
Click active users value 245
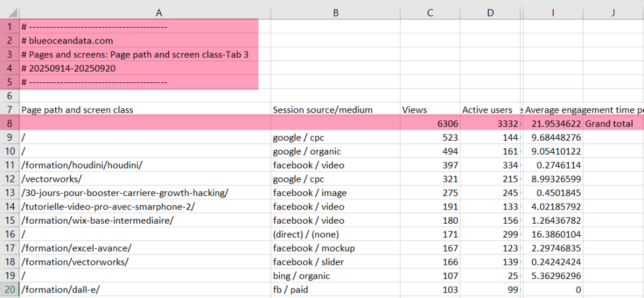[x=491, y=192]
